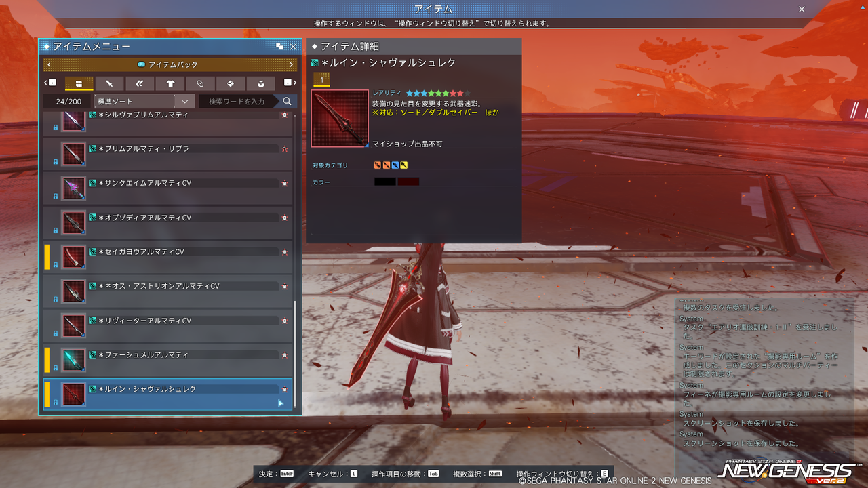
Task: Switch to previous storage with left arrow
Action: pyautogui.click(x=49, y=64)
